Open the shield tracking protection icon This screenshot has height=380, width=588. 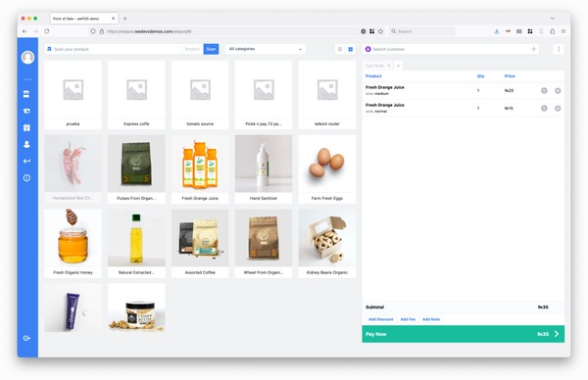[93, 31]
